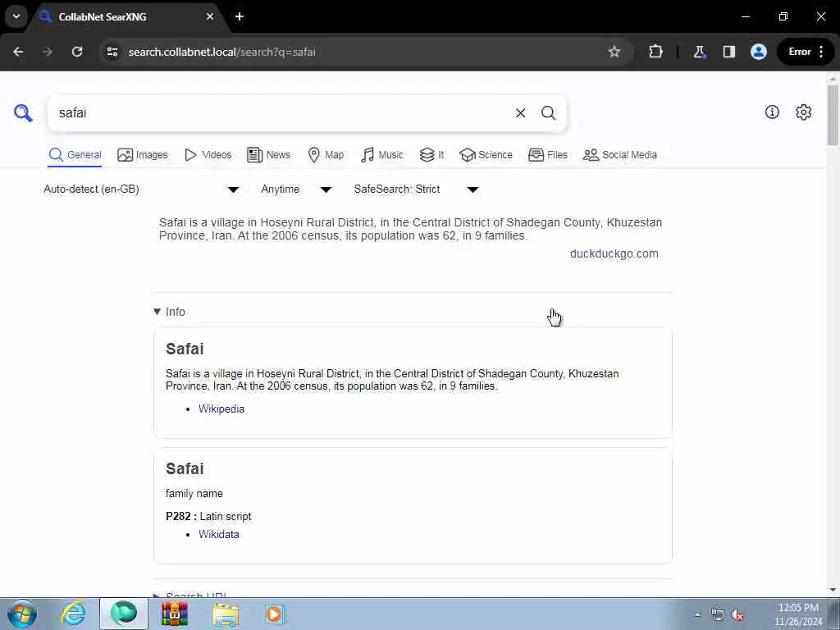The width and height of the screenshot is (840, 630).
Task: Open a new browser tab
Action: click(x=240, y=16)
